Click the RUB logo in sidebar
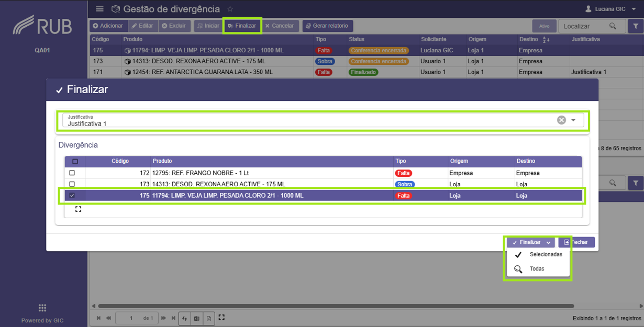This screenshot has height=327, width=644. click(42, 25)
